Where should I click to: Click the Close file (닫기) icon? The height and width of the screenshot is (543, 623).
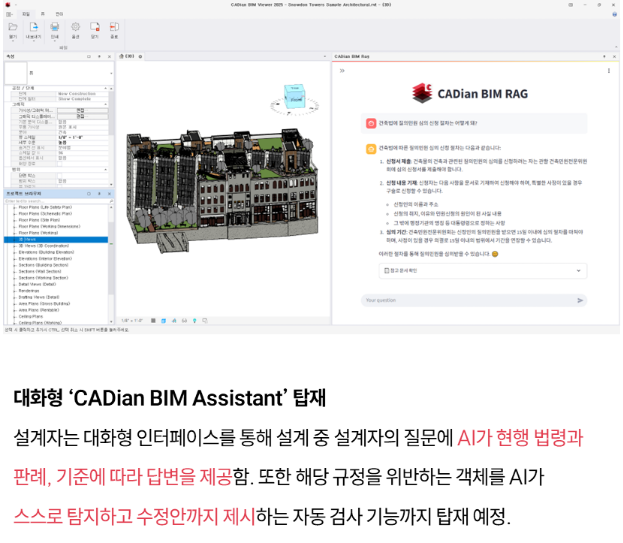pos(94,28)
